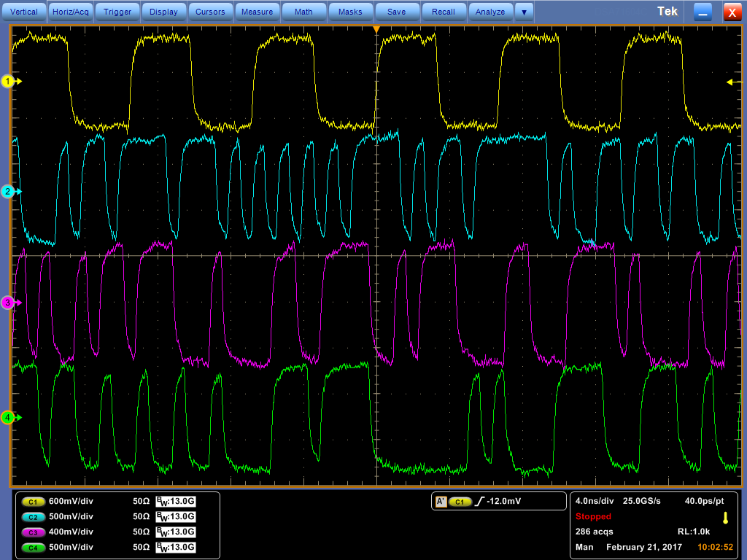Click the Recall button
The width and height of the screenshot is (747, 560).
click(444, 12)
